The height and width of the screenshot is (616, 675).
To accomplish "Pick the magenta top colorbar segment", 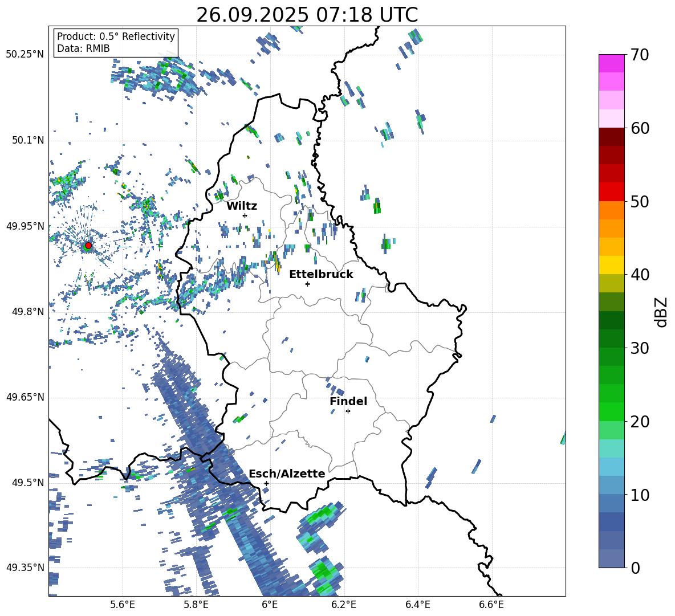I will tap(611, 63).
